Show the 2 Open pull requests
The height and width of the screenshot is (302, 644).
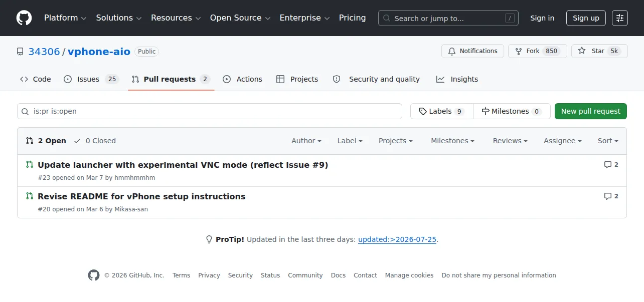tap(46, 141)
